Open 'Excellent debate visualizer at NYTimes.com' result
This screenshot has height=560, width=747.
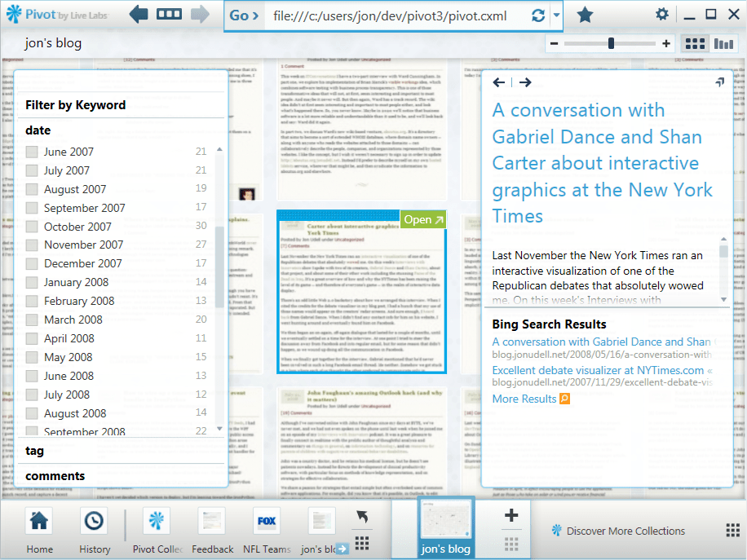coord(602,370)
